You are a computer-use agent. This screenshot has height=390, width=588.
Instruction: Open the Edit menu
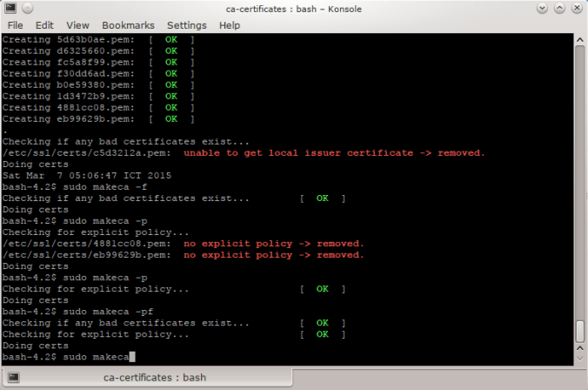pos(44,25)
